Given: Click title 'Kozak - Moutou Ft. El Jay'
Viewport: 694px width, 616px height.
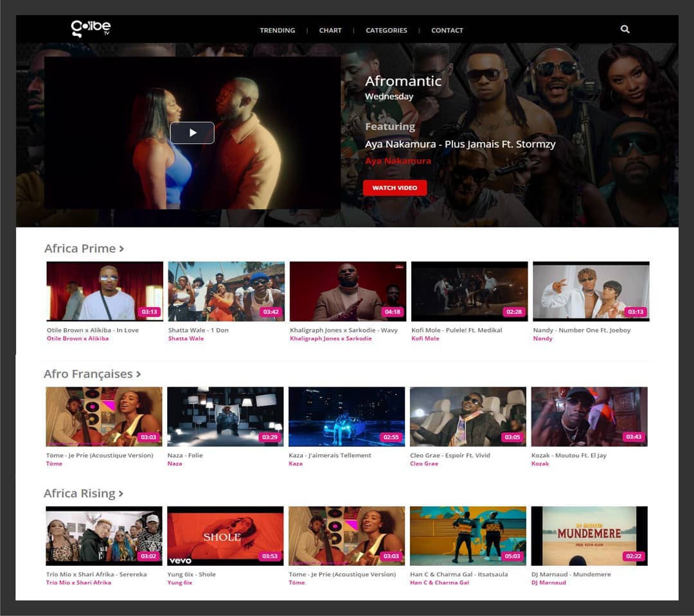Looking at the screenshot, I should point(569,455).
